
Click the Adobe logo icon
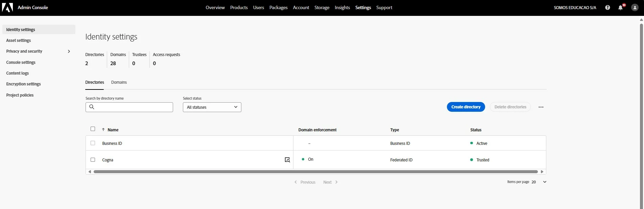(7, 7)
